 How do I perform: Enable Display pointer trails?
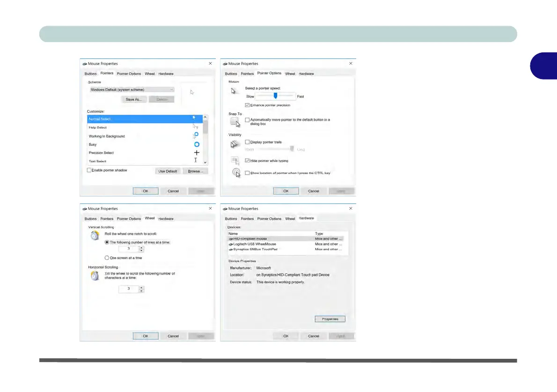point(247,142)
